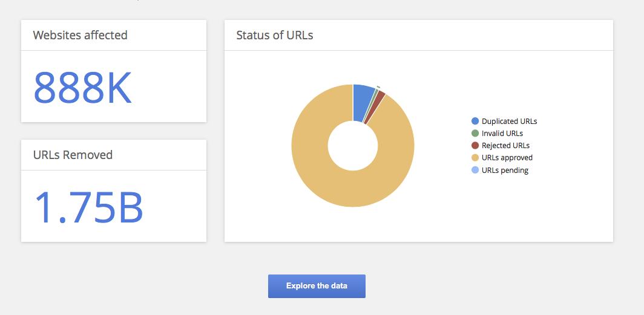Click the Explore the data button

pyautogui.click(x=317, y=286)
